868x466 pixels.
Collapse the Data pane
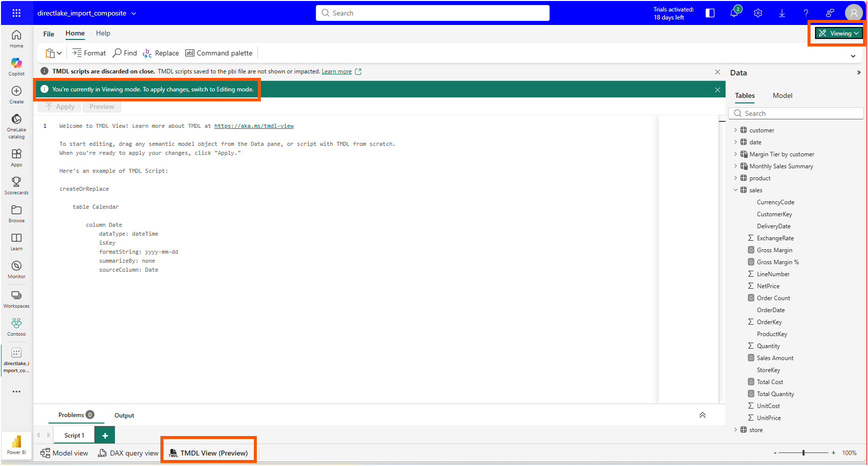click(x=859, y=72)
